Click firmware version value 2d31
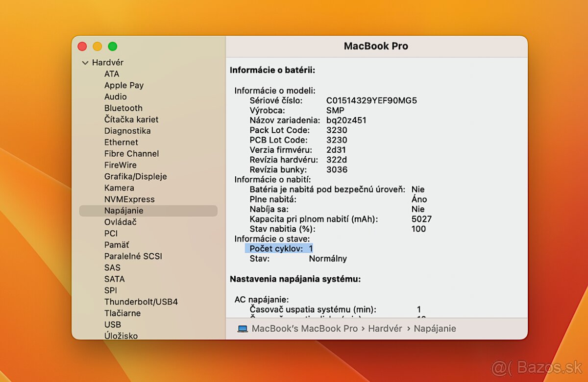The height and width of the screenshot is (382, 588). [x=336, y=150]
